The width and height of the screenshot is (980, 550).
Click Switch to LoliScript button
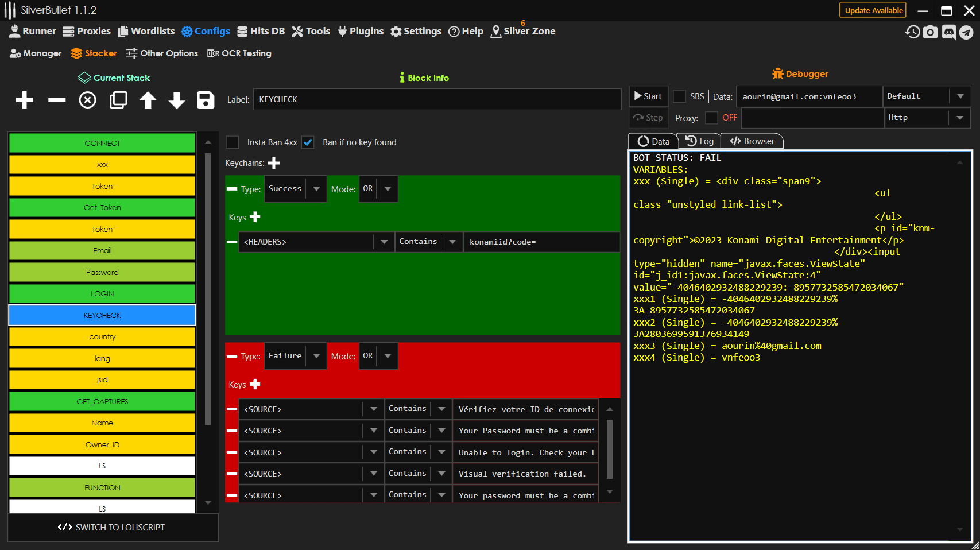point(112,527)
